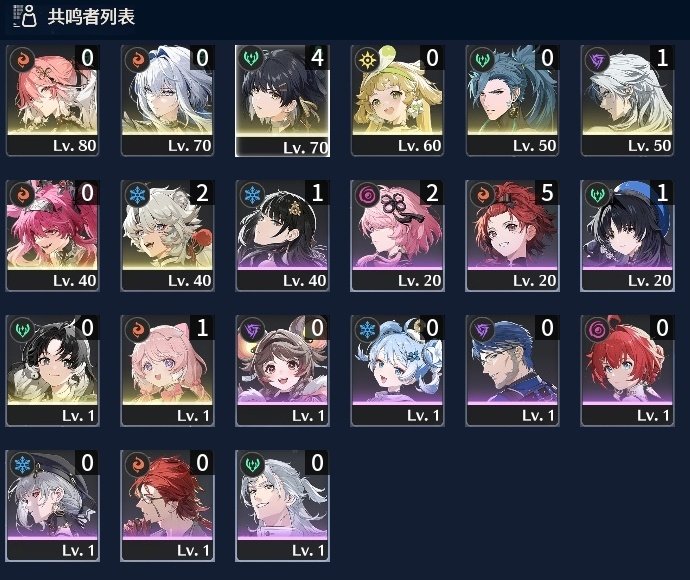Screen dimensions: 690x580
Task: Click electro icon on silver-haired Lv. 50 card
Action: click(597, 59)
